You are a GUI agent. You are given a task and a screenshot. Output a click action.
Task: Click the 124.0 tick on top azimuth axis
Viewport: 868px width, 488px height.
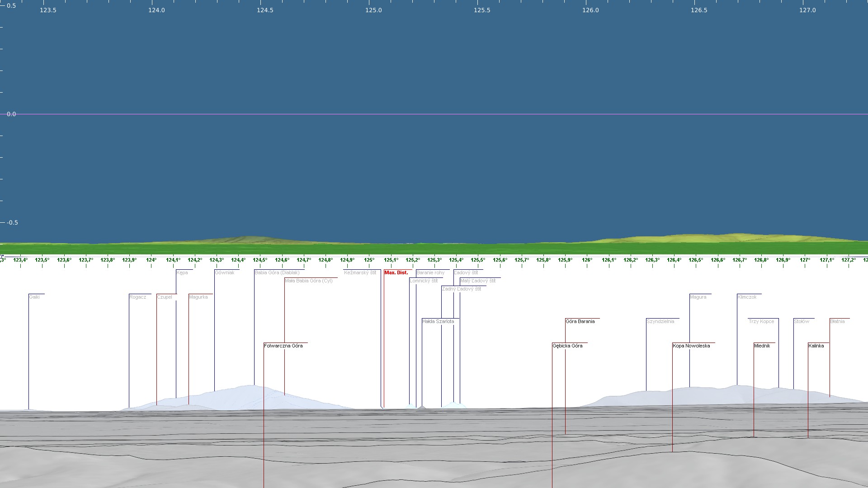pos(156,10)
